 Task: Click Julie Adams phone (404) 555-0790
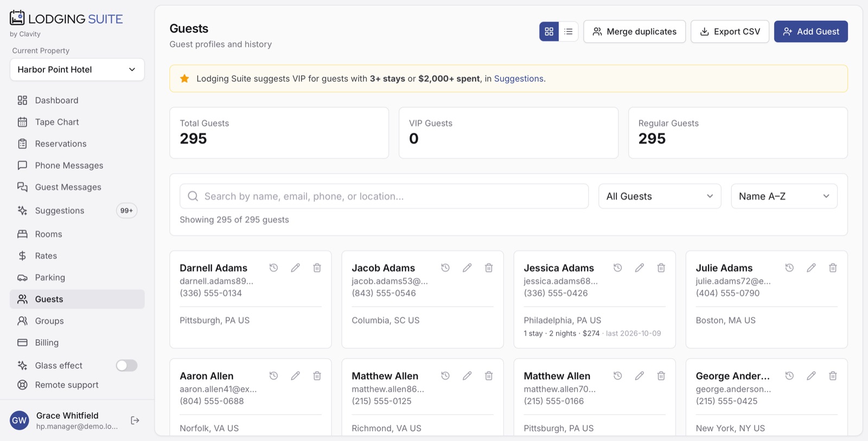click(x=727, y=293)
